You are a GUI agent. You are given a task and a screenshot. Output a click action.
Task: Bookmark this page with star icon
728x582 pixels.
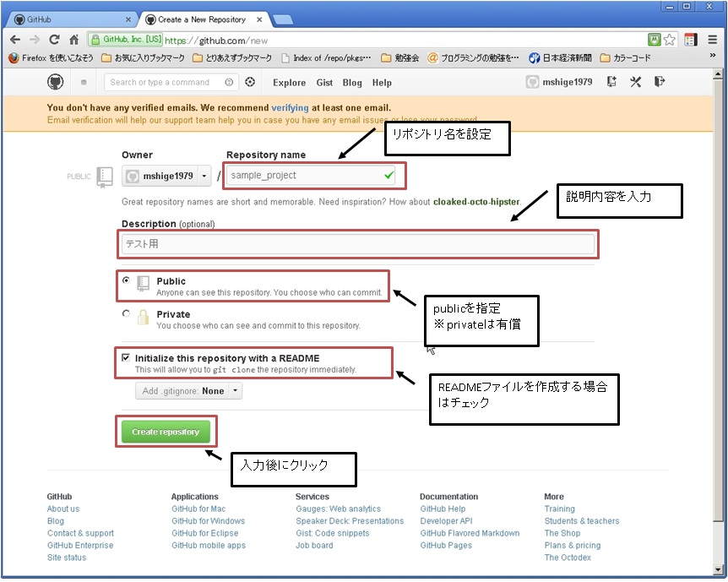tap(669, 40)
